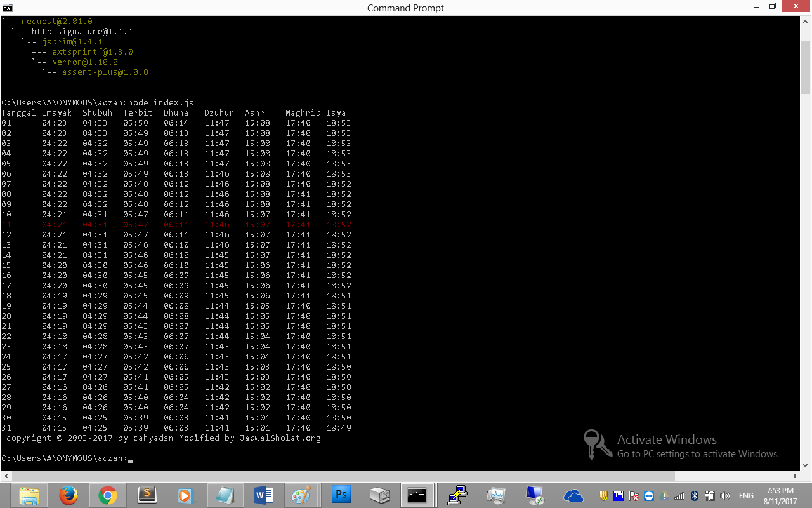The width and height of the screenshot is (812, 508).
Task: Select the active Command Prompt taskbar window
Action: [417, 495]
